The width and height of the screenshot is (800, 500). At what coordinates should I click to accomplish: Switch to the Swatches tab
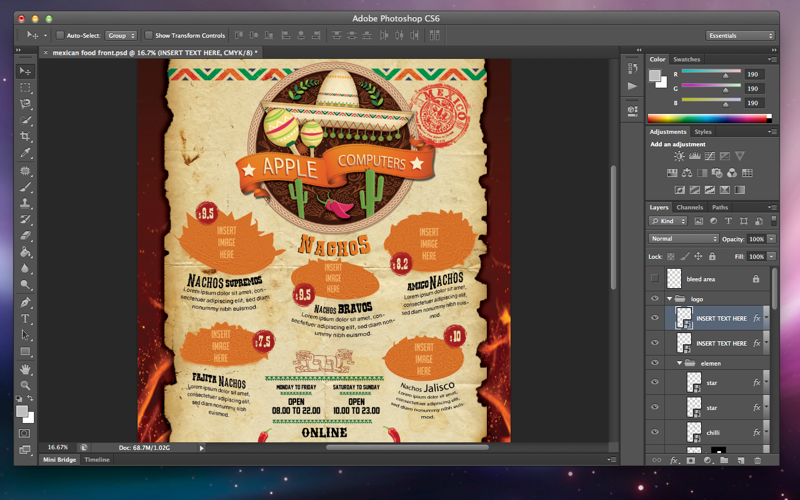pos(686,59)
